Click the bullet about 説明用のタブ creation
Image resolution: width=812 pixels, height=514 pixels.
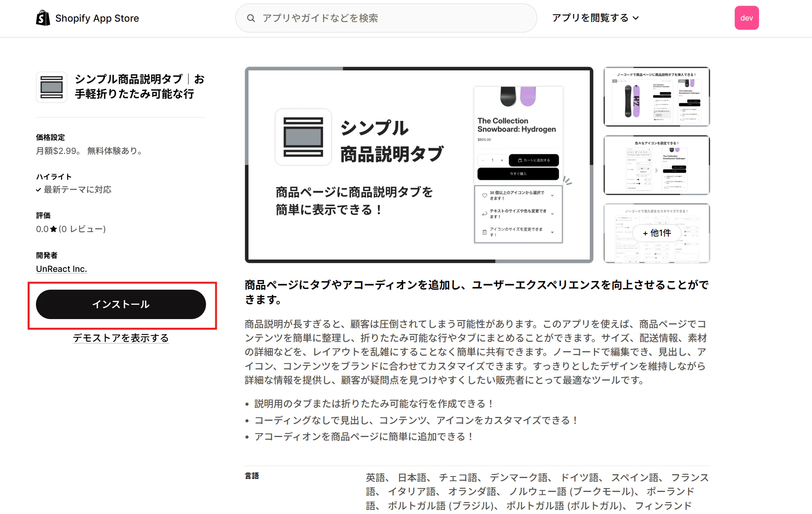(374, 404)
